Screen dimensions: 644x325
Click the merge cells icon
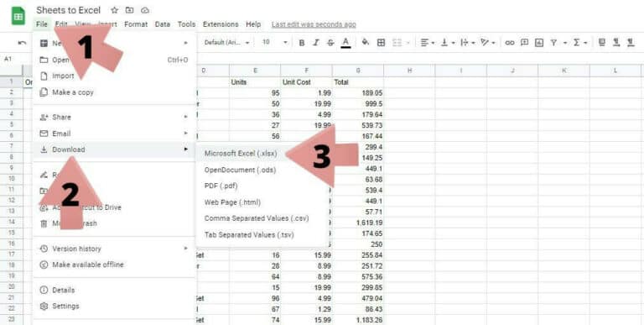(x=397, y=42)
